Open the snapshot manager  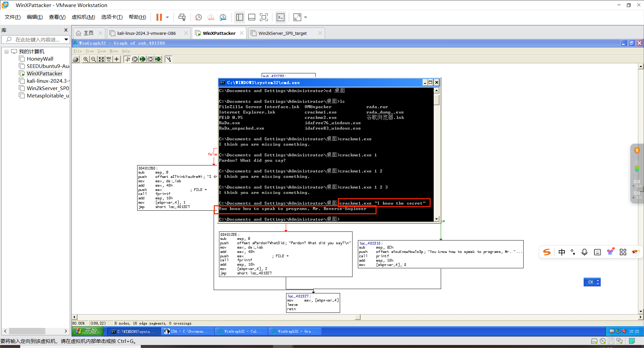click(x=223, y=17)
